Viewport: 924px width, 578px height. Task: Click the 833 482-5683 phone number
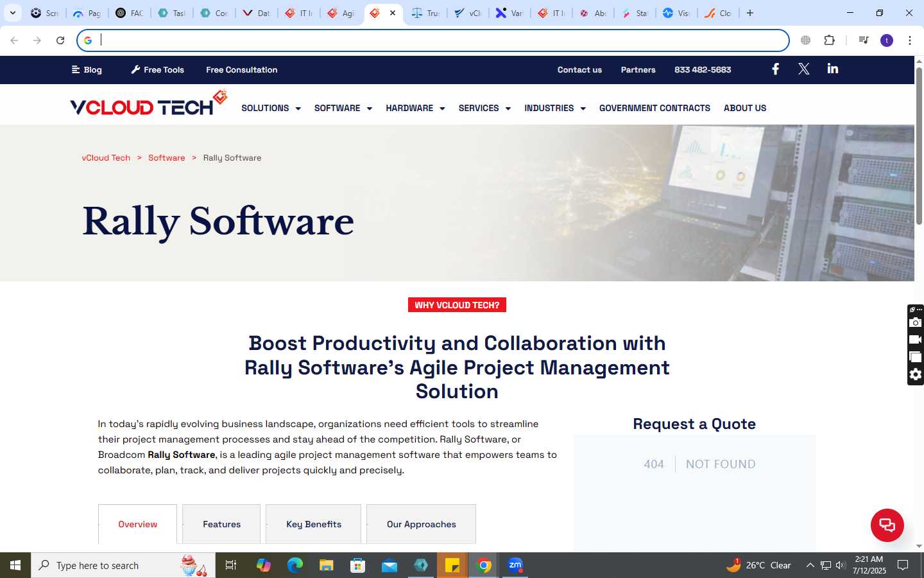pos(703,69)
